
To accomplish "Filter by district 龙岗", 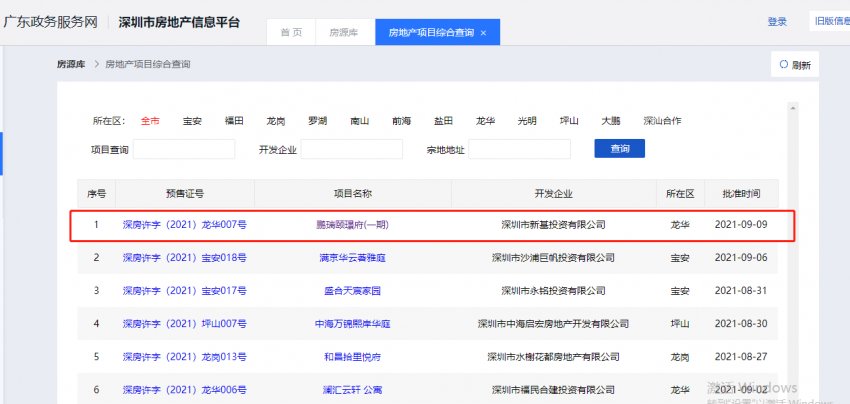I will [x=276, y=121].
